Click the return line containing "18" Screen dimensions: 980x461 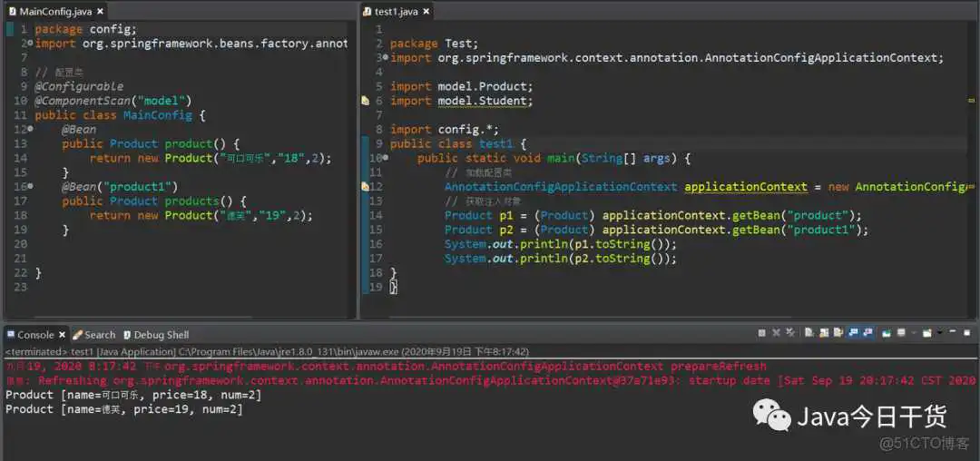[210, 158]
